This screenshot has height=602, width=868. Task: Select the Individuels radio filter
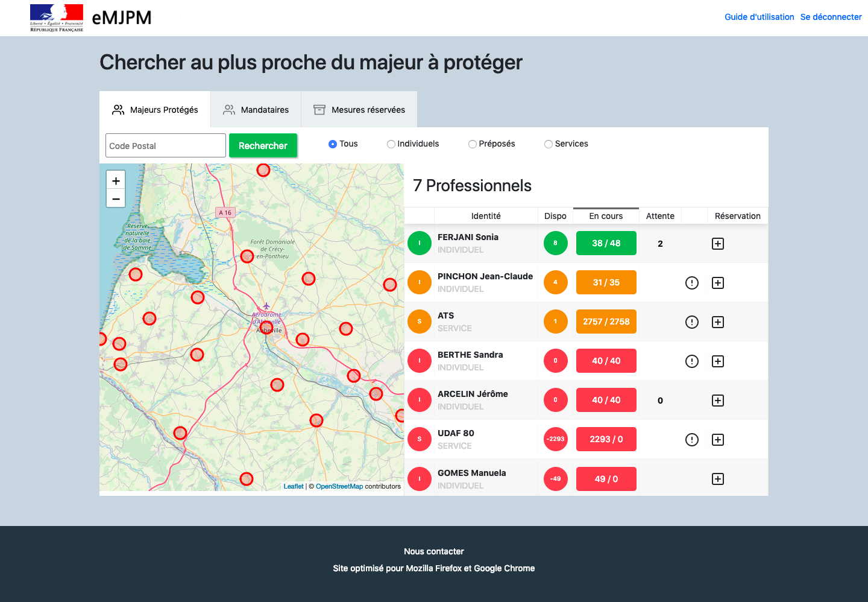point(391,144)
